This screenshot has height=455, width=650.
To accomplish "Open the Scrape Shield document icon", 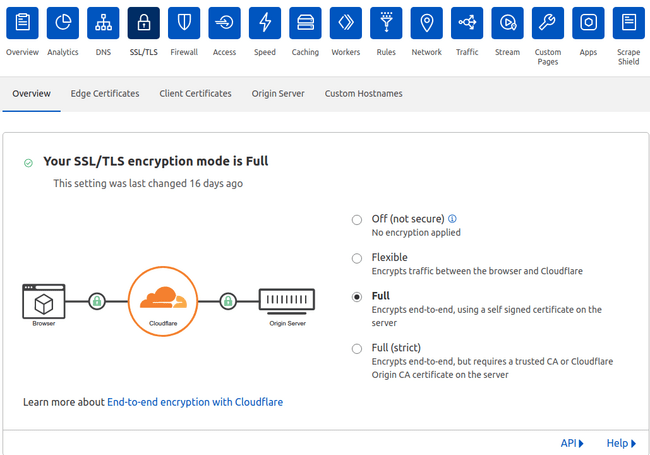I will tap(628, 23).
